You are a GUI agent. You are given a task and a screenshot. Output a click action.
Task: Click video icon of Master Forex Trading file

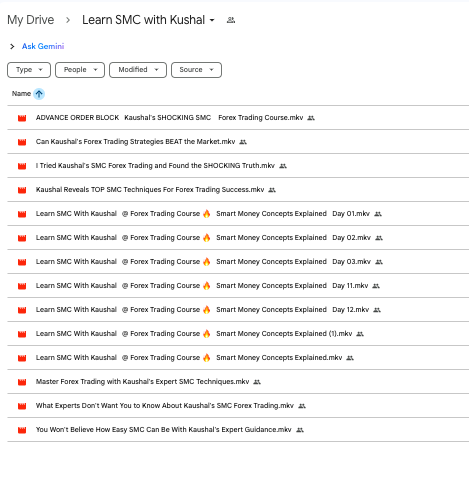click(x=22, y=382)
